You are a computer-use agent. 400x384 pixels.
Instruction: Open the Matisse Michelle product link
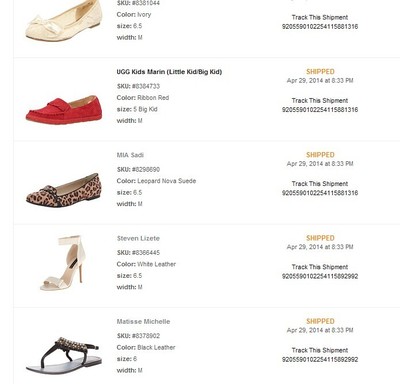point(143,322)
